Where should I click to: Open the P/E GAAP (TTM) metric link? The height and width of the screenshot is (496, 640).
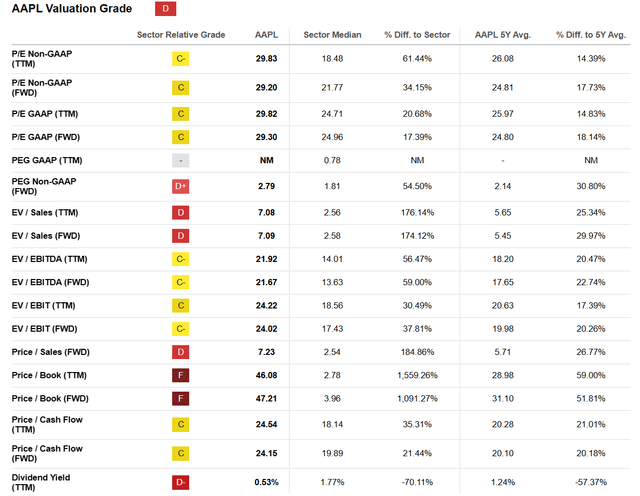(45, 114)
